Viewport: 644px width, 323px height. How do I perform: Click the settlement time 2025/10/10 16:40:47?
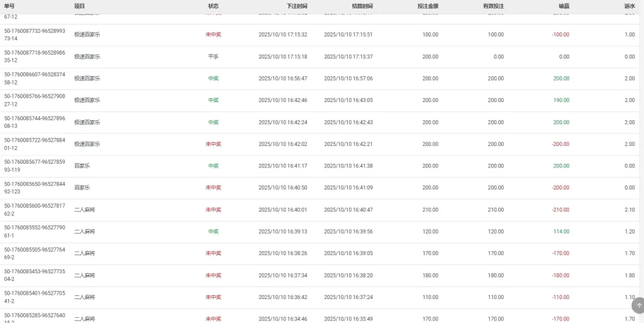click(x=348, y=210)
